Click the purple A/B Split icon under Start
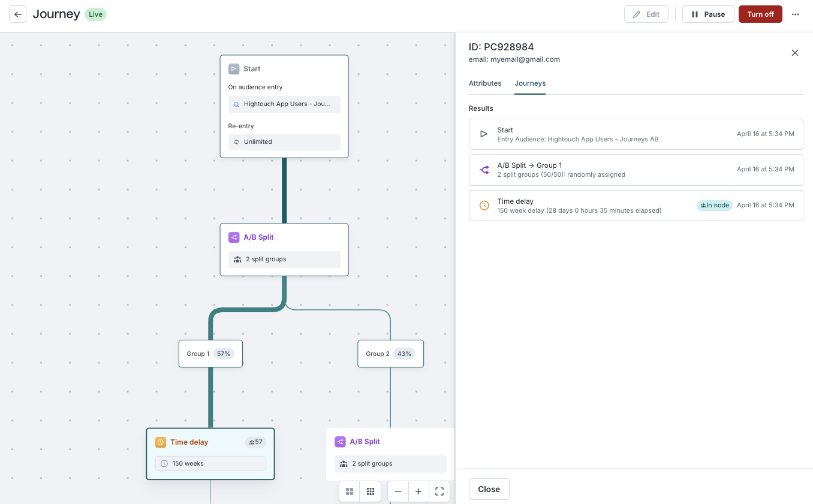Viewport: 813px width, 504px height. coord(234,237)
